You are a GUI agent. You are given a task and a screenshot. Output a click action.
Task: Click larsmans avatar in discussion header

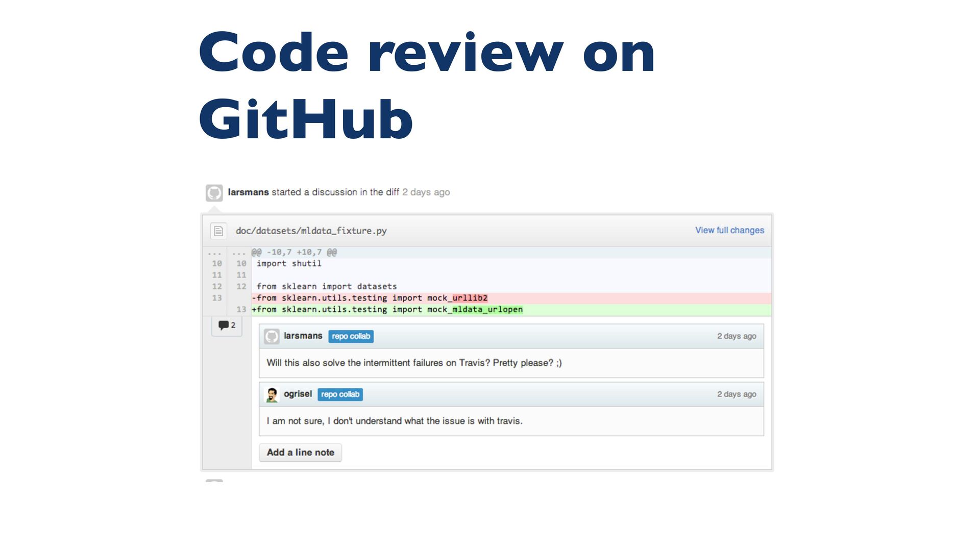pos(214,193)
